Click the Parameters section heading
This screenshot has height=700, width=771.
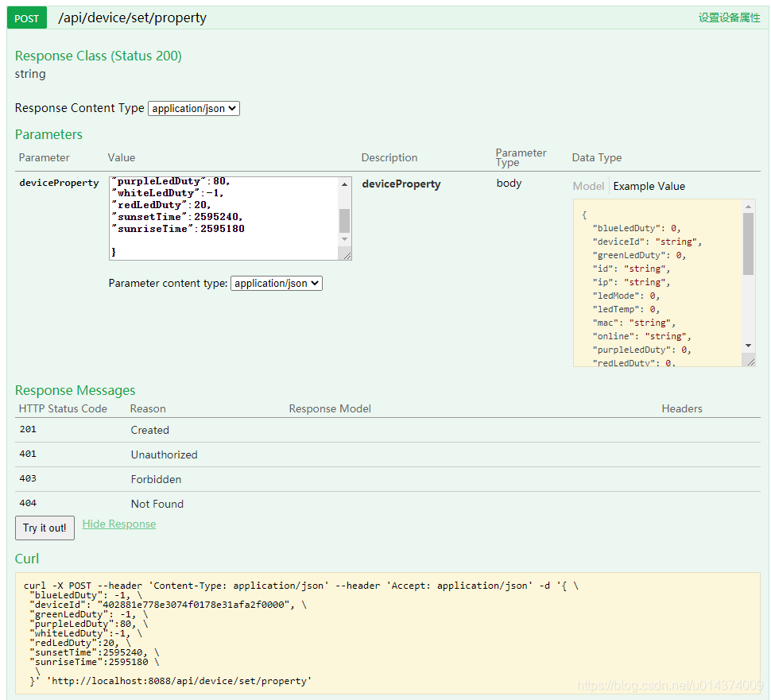pos(48,135)
